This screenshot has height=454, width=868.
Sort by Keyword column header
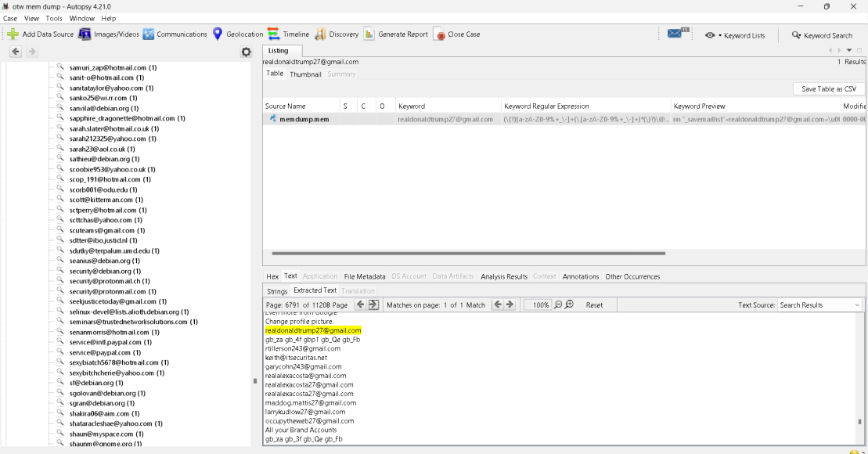pos(448,106)
